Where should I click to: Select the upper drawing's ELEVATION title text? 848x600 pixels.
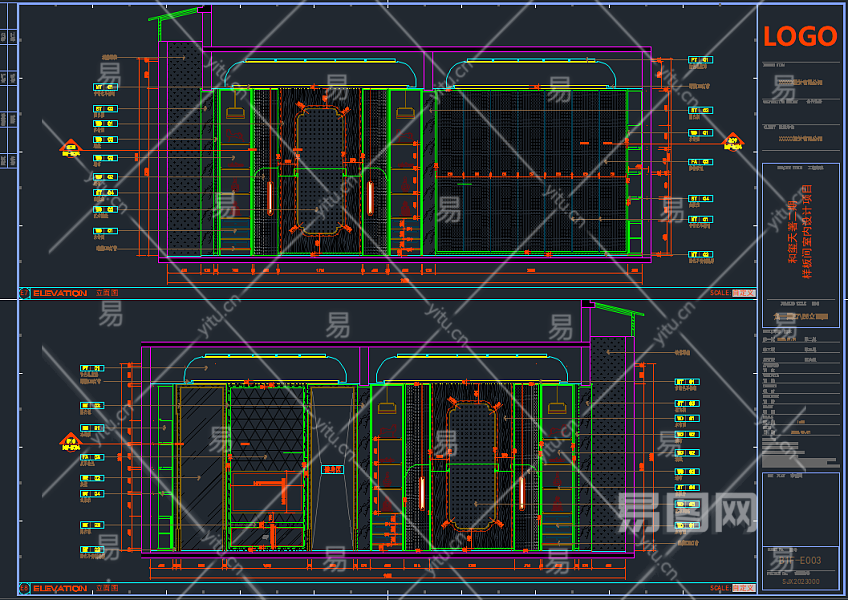tap(60, 293)
